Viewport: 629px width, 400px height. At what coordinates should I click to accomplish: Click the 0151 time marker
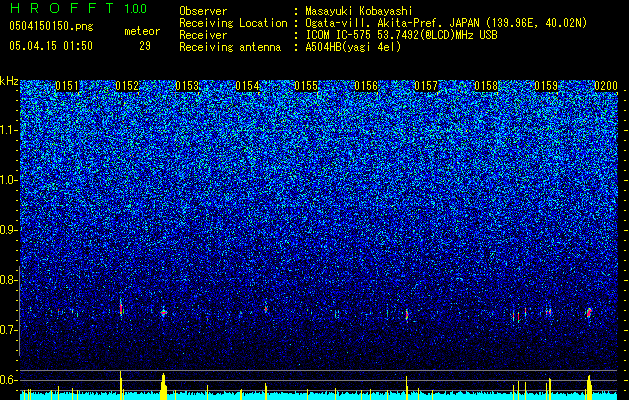point(67,86)
